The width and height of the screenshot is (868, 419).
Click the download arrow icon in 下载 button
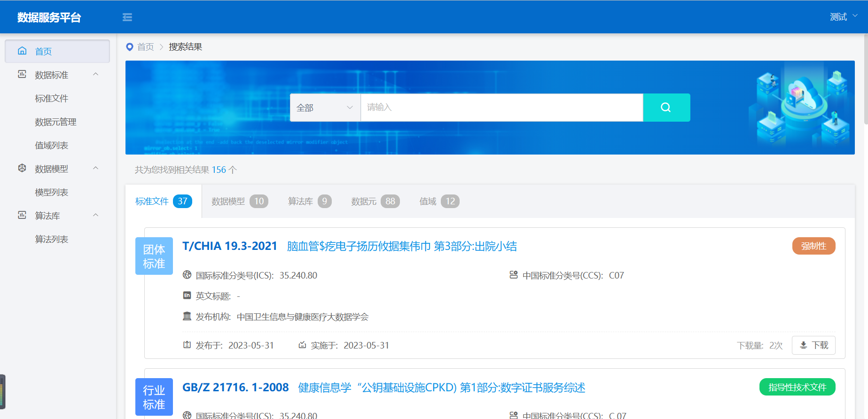804,345
